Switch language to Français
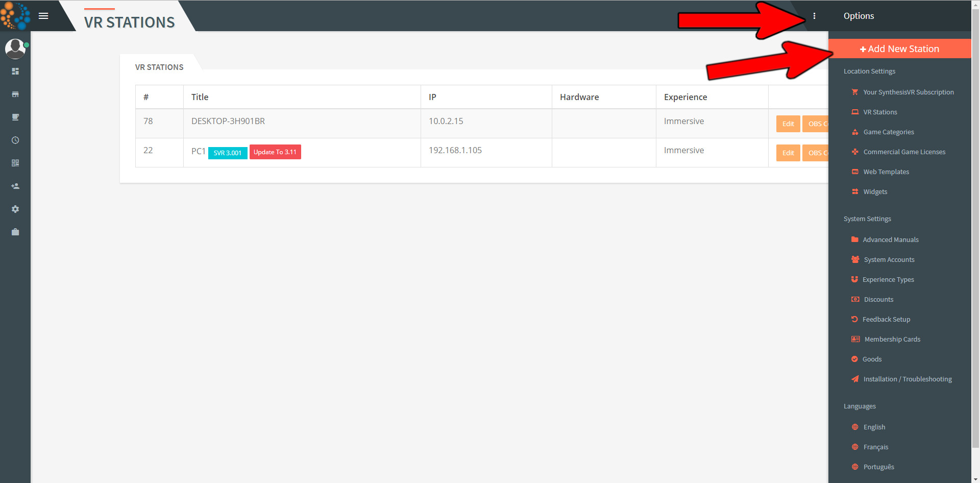 pos(875,447)
